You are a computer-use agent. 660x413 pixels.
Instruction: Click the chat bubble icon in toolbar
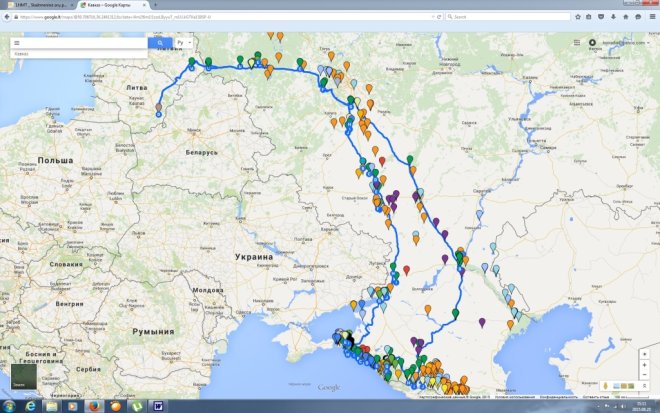638,17
